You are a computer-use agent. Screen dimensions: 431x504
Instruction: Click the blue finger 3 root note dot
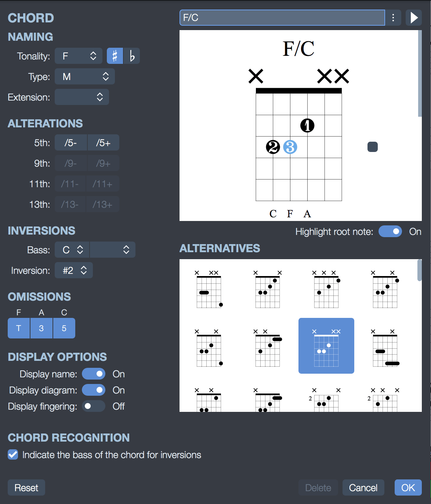pos(290,147)
